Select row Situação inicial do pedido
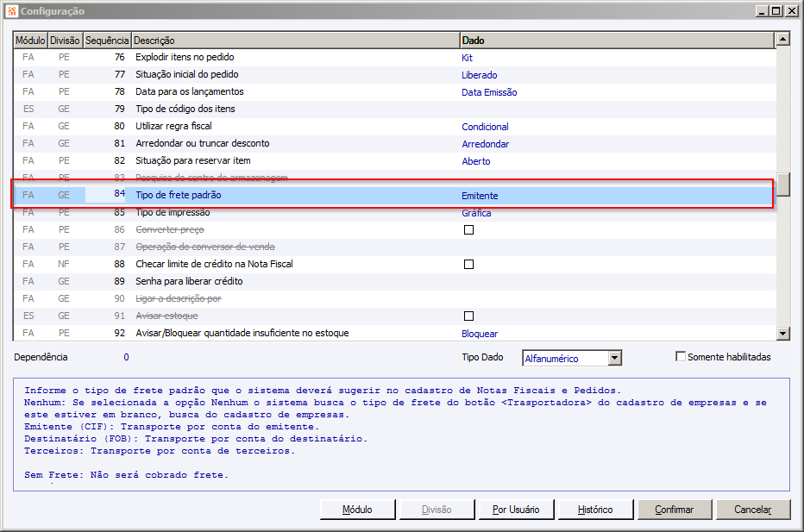 point(393,74)
